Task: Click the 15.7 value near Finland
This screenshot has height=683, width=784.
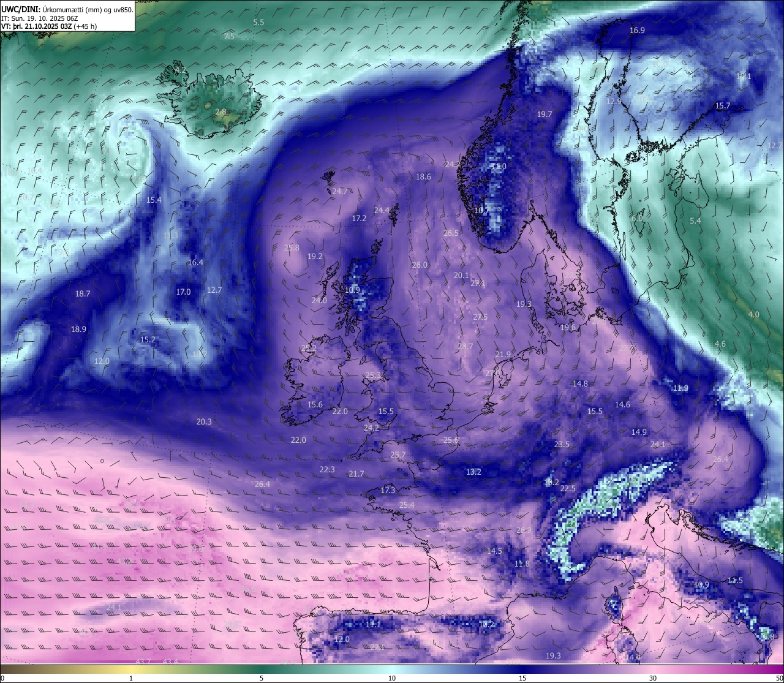Action: click(723, 105)
